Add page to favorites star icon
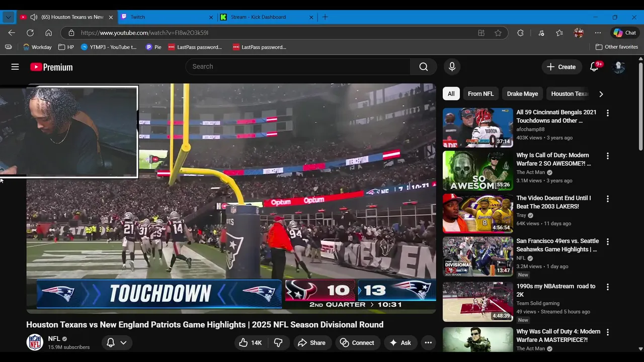The image size is (644, 362). pyautogui.click(x=498, y=33)
